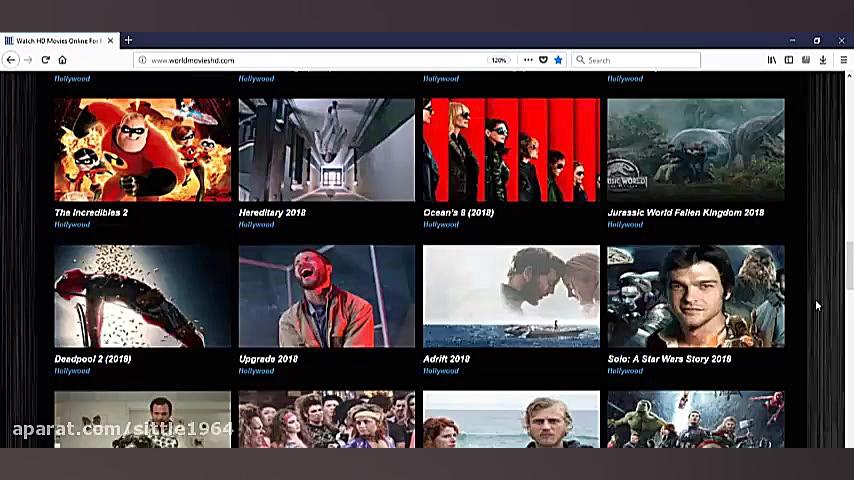This screenshot has width=854, height=480.
Task: Open the reader/synced tabs toolbar icon
Action: (x=806, y=60)
